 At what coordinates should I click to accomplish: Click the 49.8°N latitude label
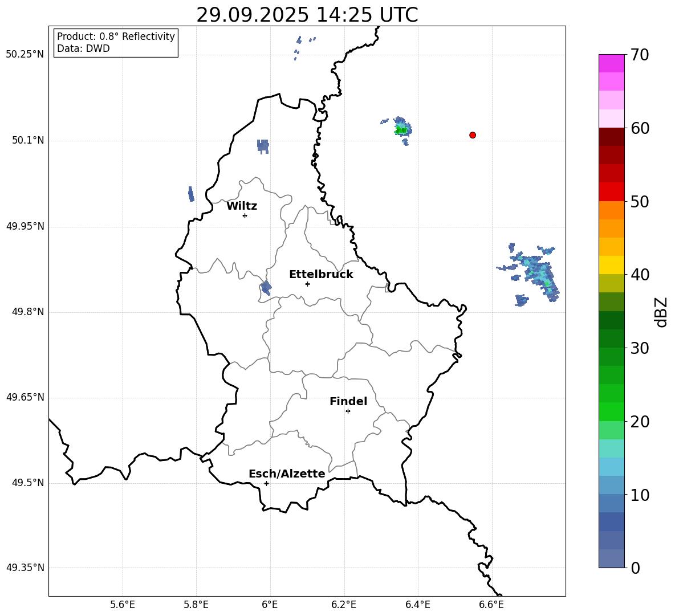click(28, 312)
